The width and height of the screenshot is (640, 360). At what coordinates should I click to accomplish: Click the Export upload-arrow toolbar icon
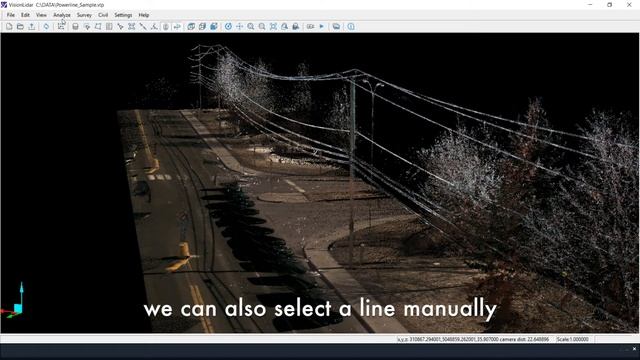pyautogui.click(x=31, y=27)
